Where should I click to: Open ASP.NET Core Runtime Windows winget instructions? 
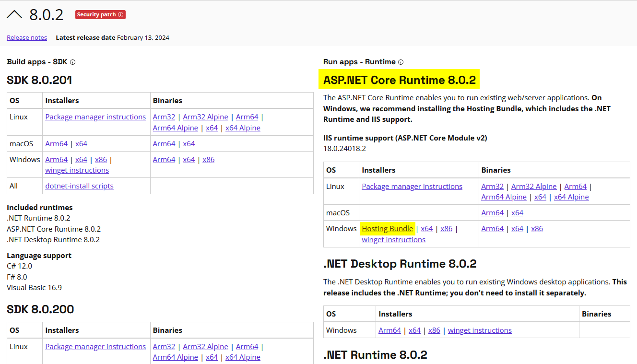click(394, 240)
